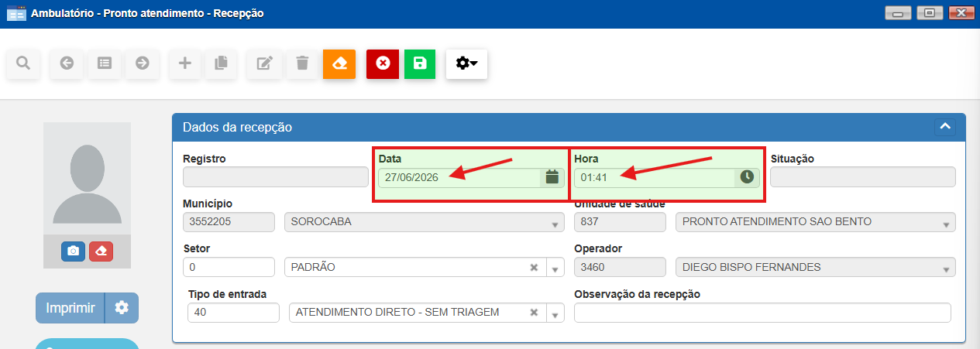Screen dimensions: 980x349
Task: Click the duplicate record copy icon
Action: (x=222, y=63)
